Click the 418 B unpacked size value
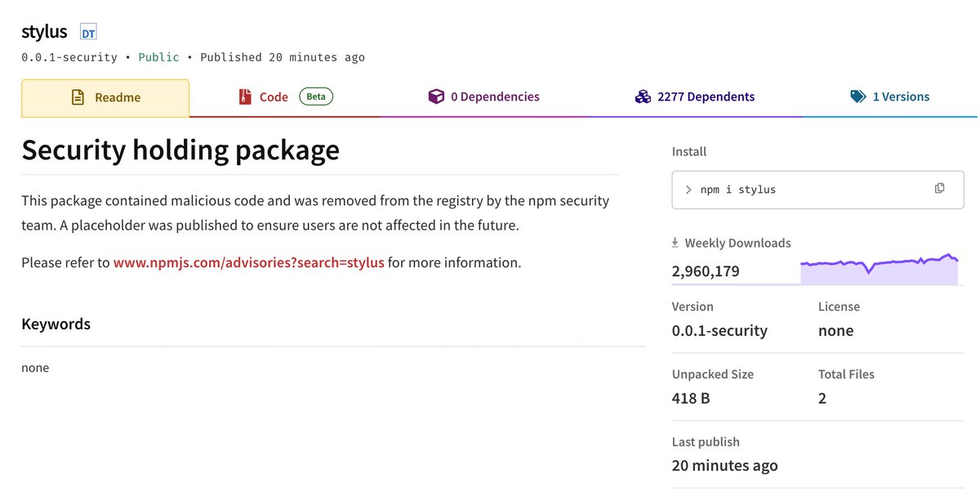This screenshot has height=497, width=980. click(x=690, y=398)
